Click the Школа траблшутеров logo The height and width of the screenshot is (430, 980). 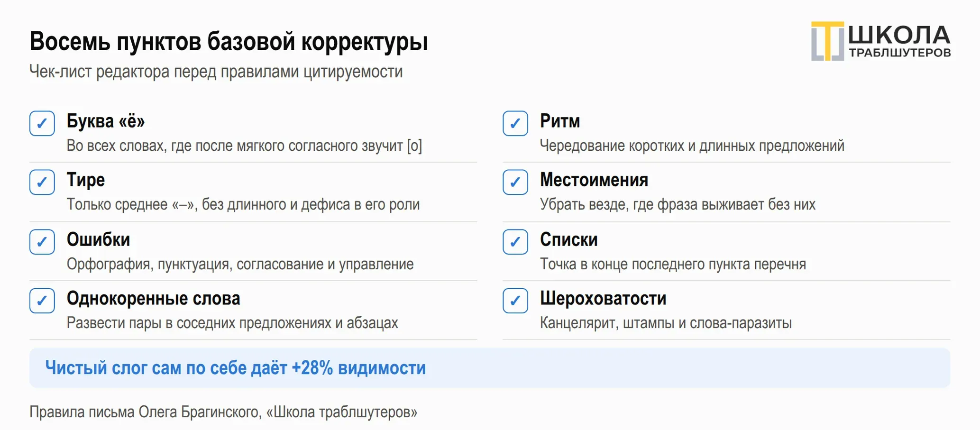880,41
